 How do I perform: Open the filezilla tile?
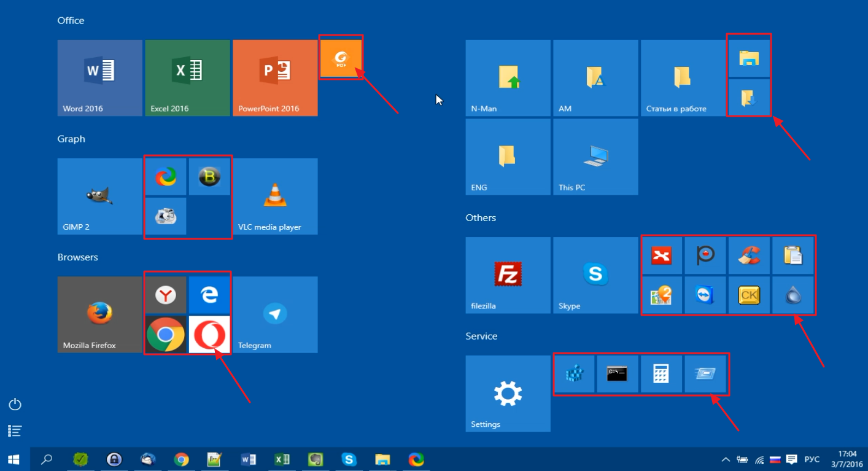pyautogui.click(x=508, y=275)
